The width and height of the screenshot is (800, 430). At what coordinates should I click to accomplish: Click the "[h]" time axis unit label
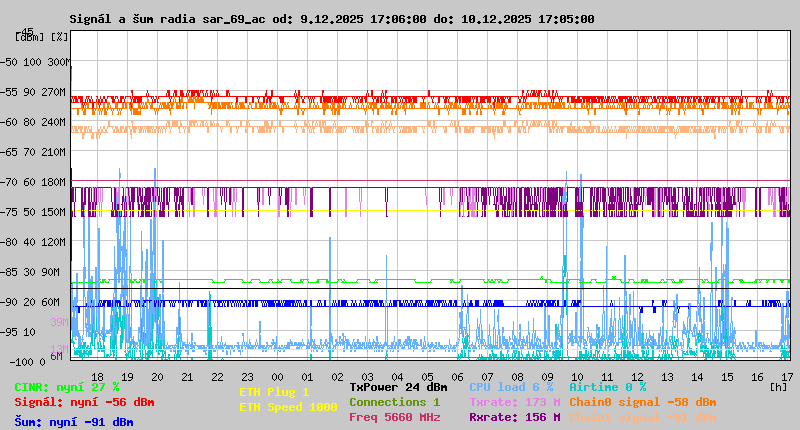(x=778, y=387)
